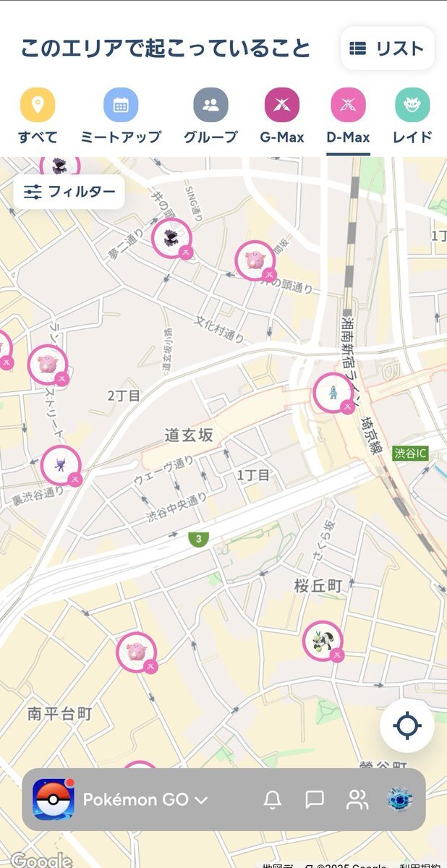Tap the Pokémon GO Poké Ball app icon
This screenshot has width=447, height=868.
(54, 800)
